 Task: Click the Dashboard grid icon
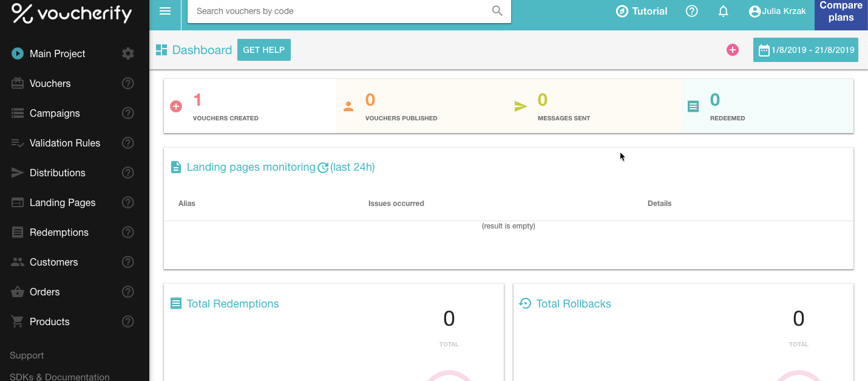point(161,50)
